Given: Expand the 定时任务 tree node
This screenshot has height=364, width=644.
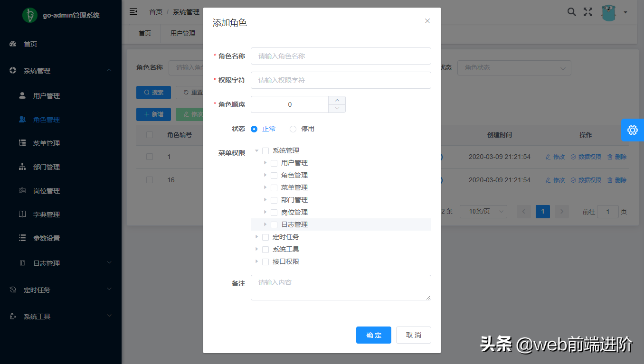Looking at the screenshot, I should tap(257, 237).
